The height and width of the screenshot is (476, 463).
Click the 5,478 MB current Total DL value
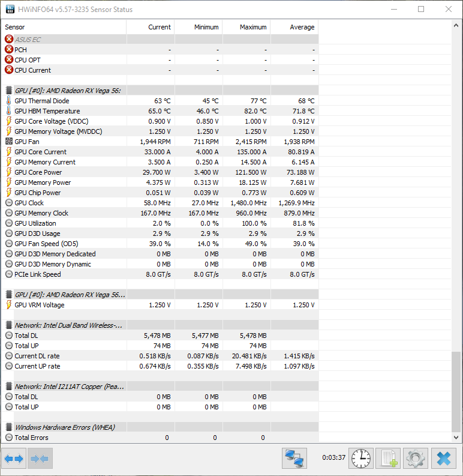pyautogui.click(x=157, y=336)
